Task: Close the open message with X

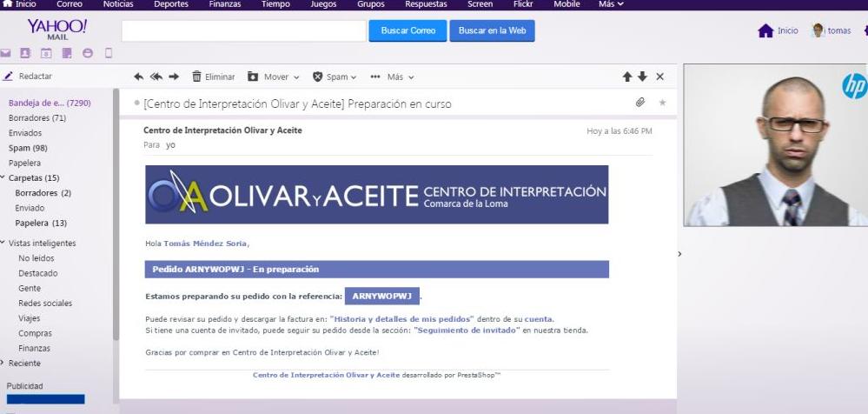Action: tap(659, 77)
